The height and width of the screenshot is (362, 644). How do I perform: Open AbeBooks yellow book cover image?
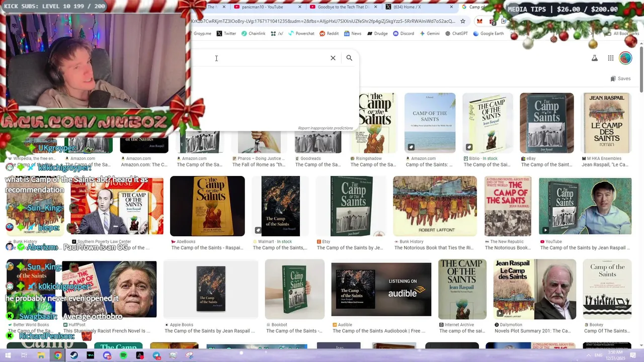pos(207,206)
